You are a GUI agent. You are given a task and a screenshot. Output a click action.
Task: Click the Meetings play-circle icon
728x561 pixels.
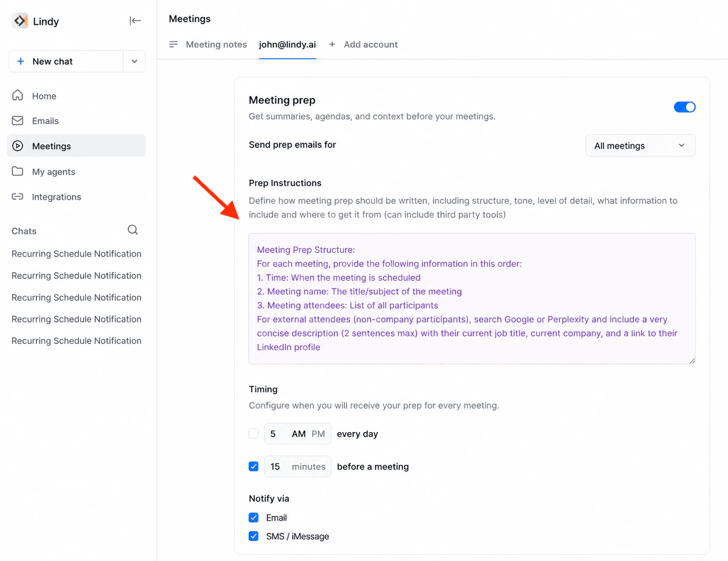(18, 146)
